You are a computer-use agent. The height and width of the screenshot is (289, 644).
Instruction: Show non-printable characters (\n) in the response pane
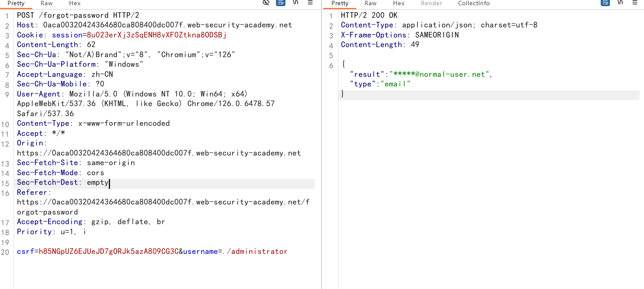point(620,3)
